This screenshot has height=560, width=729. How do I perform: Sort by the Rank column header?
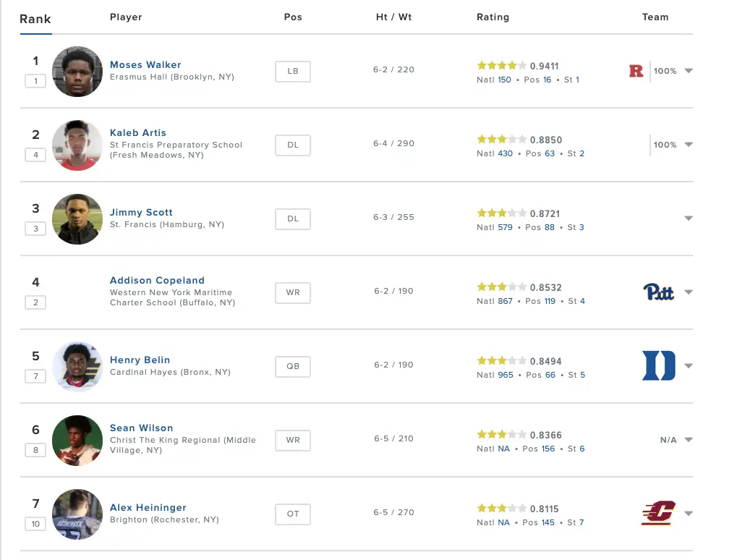[35, 19]
